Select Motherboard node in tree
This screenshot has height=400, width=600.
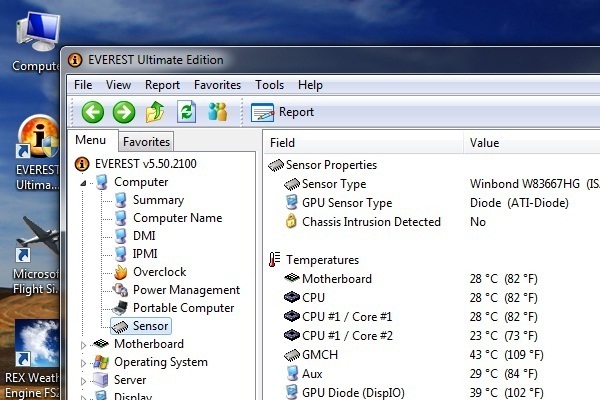pos(139,344)
